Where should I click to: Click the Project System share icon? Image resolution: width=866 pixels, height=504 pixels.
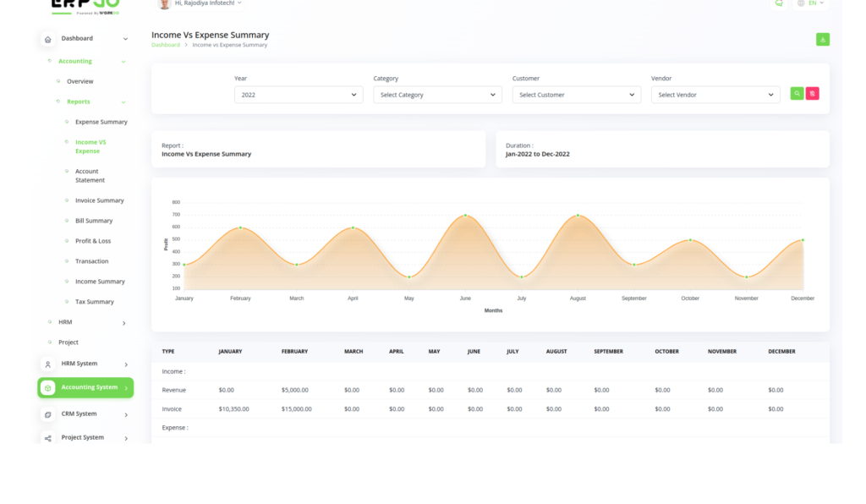point(48,438)
